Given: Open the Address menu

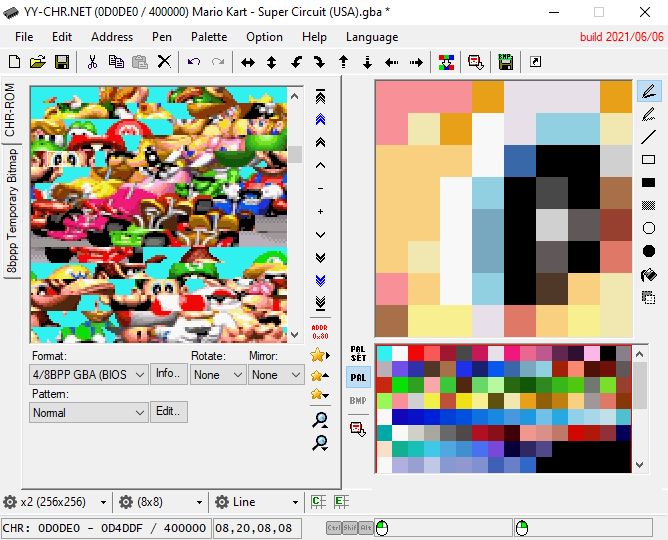Looking at the screenshot, I should click(x=112, y=37).
